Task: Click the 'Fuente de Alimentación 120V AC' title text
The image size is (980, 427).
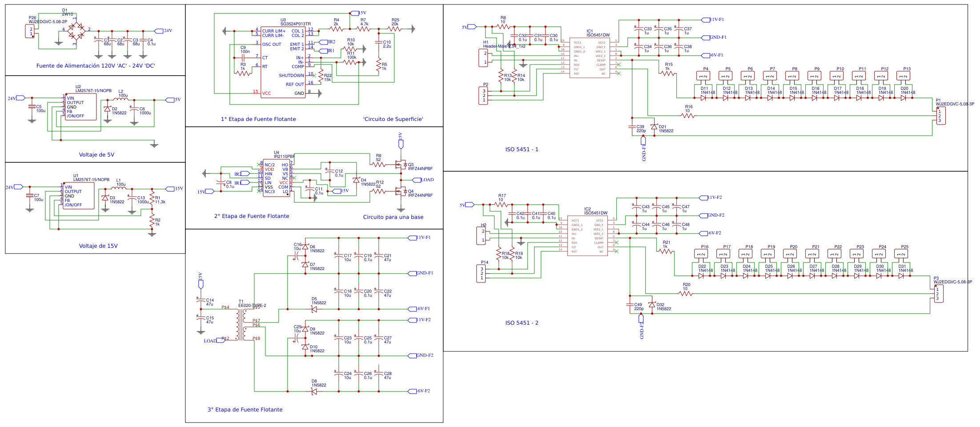Action: click(x=96, y=65)
